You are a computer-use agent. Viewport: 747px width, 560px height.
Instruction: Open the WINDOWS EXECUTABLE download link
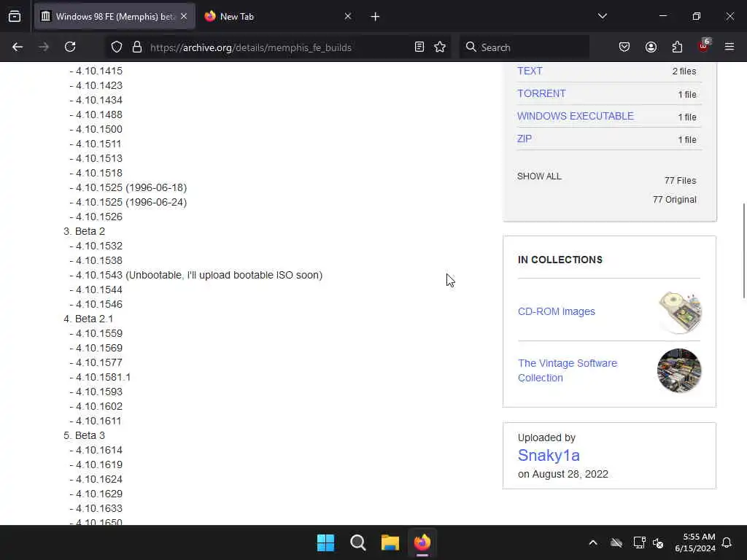[x=575, y=116]
